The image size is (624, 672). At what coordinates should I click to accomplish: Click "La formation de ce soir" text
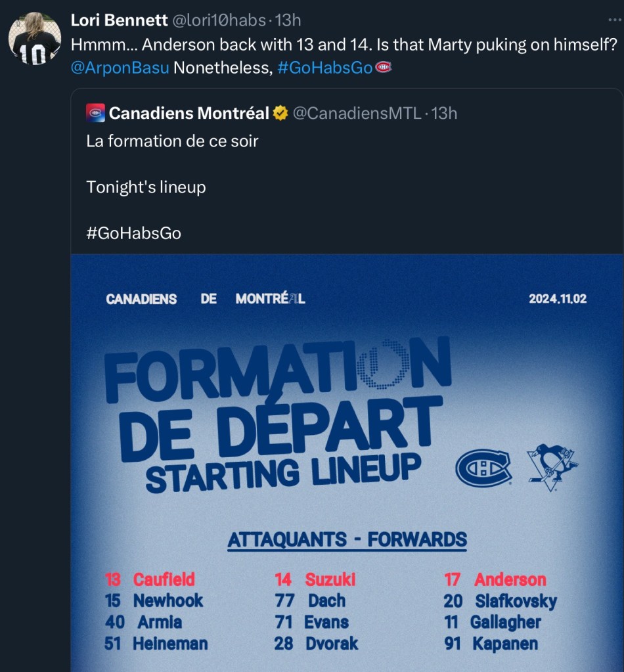coord(172,141)
